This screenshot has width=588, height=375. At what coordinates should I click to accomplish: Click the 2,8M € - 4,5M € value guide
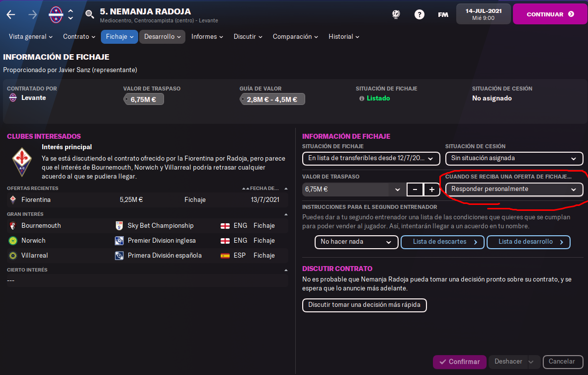coord(272,99)
